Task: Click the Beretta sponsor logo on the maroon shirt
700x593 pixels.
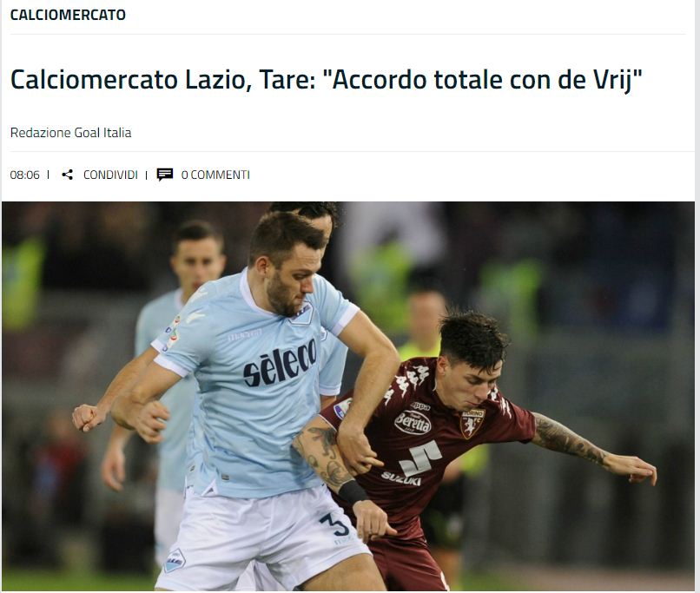Action: click(x=413, y=422)
